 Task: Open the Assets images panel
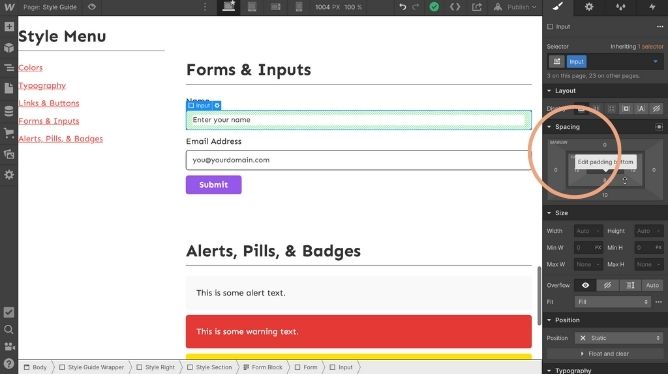[x=9, y=154]
